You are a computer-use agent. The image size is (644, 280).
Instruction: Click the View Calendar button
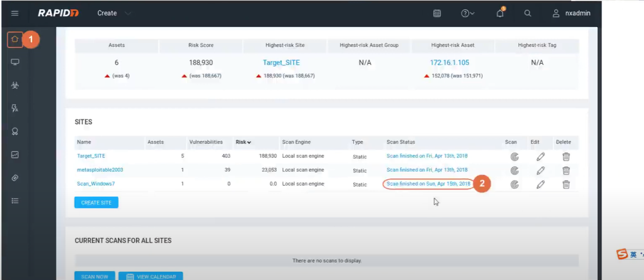pyautogui.click(x=151, y=276)
